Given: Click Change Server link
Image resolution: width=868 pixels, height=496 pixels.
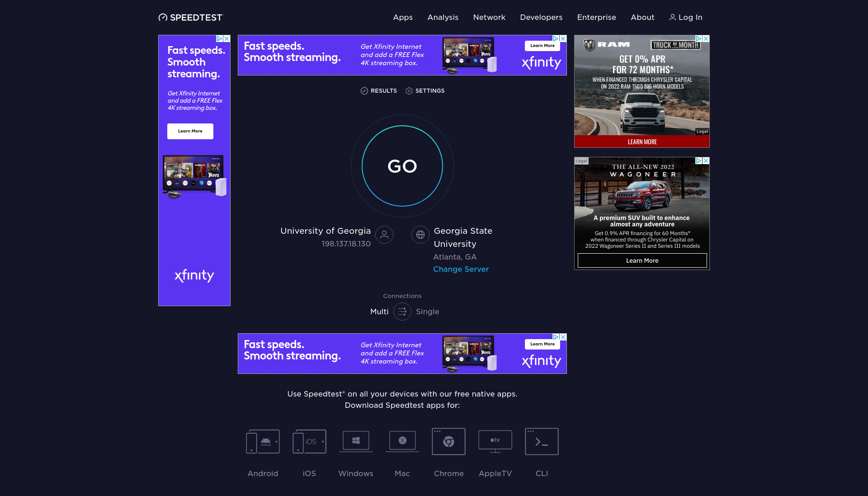Looking at the screenshot, I should 461,269.
